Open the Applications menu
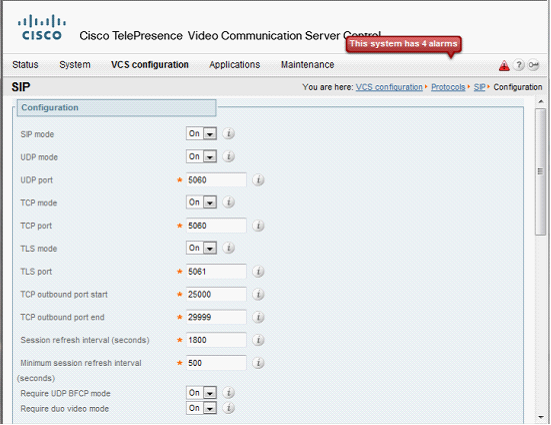Screen dimensions: 551x425 pos(235,65)
